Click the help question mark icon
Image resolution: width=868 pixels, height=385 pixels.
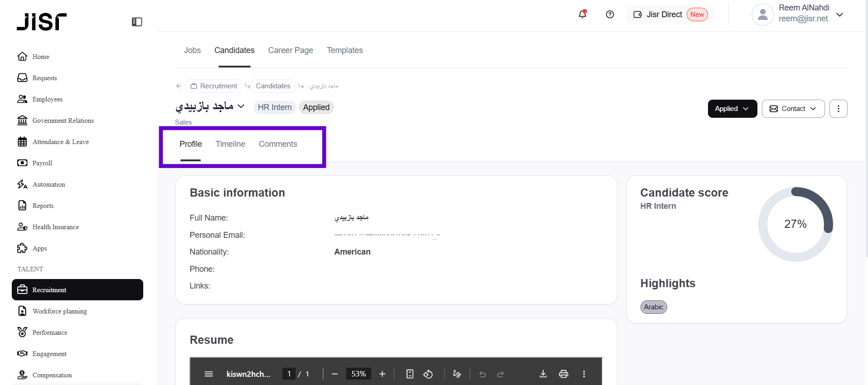click(x=610, y=14)
